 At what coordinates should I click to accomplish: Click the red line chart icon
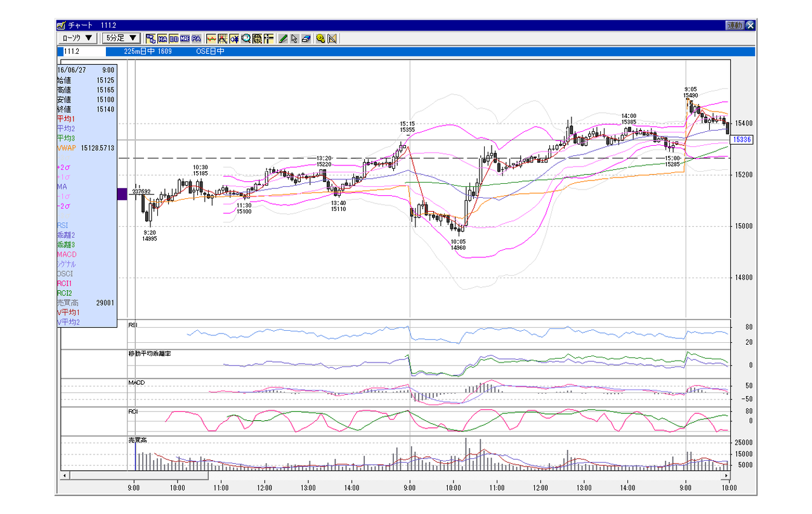pos(211,38)
